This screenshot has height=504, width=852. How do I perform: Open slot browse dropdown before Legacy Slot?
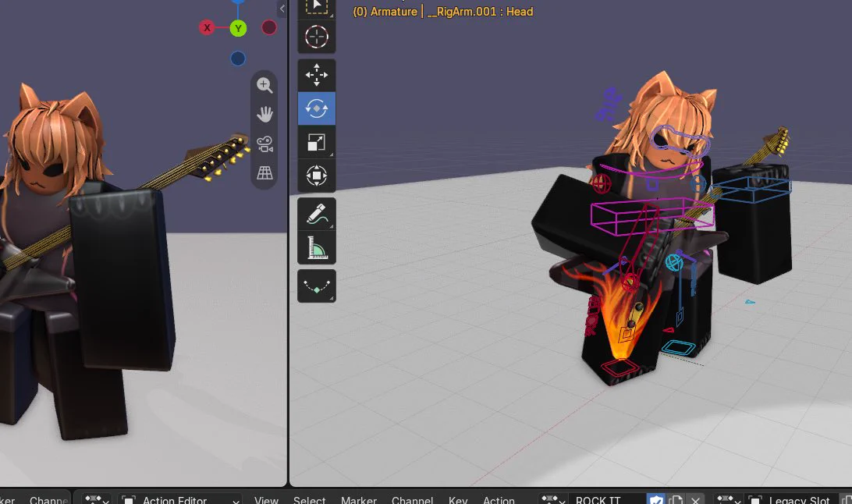[x=728, y=499]
